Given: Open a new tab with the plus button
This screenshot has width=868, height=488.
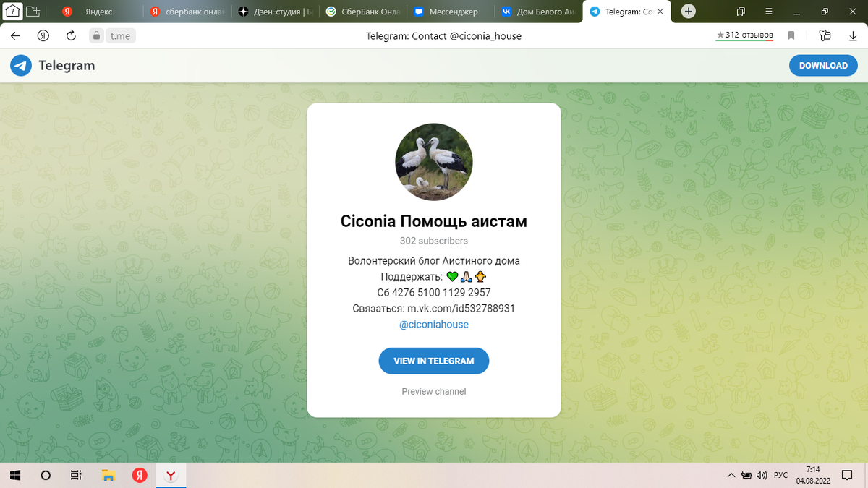Looking at the screenshot, I should (x=689, y=12).
